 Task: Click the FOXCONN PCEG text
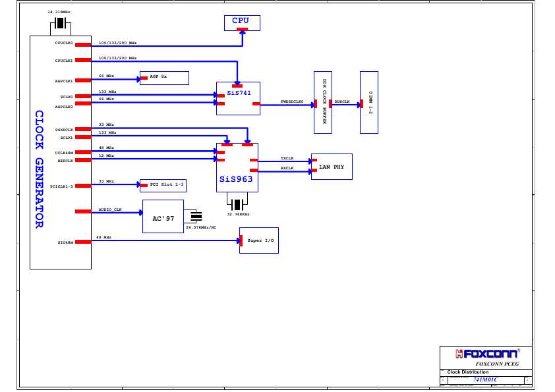(x=497, y=364)
